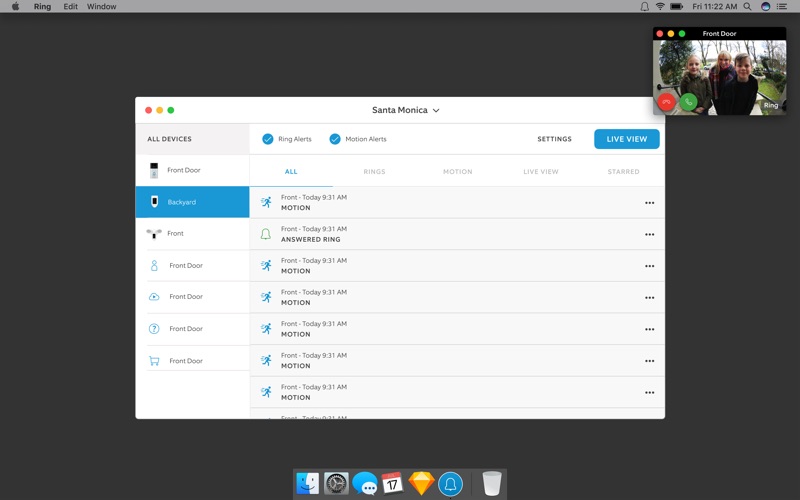This screenshot has height=500, width=800.
Task: Open more options for the third event row
Action: coord(649,266)
